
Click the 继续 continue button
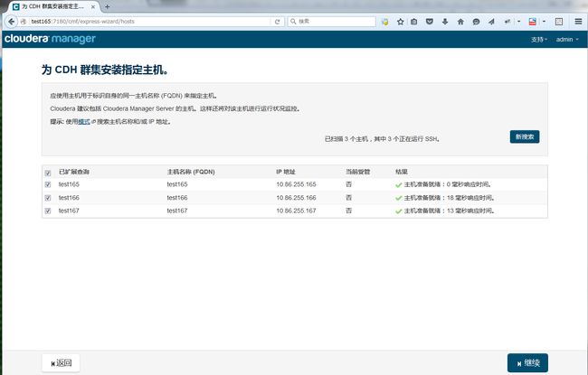coord(527,363)
